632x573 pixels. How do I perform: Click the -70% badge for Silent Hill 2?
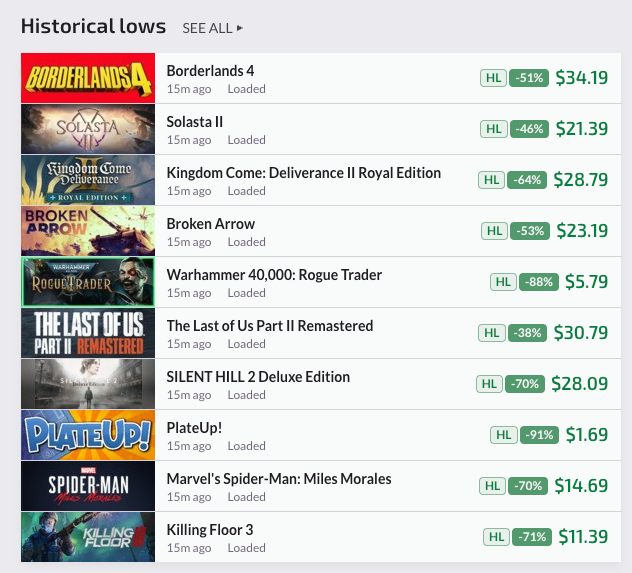pyautogui.click(x=525, y=384)
